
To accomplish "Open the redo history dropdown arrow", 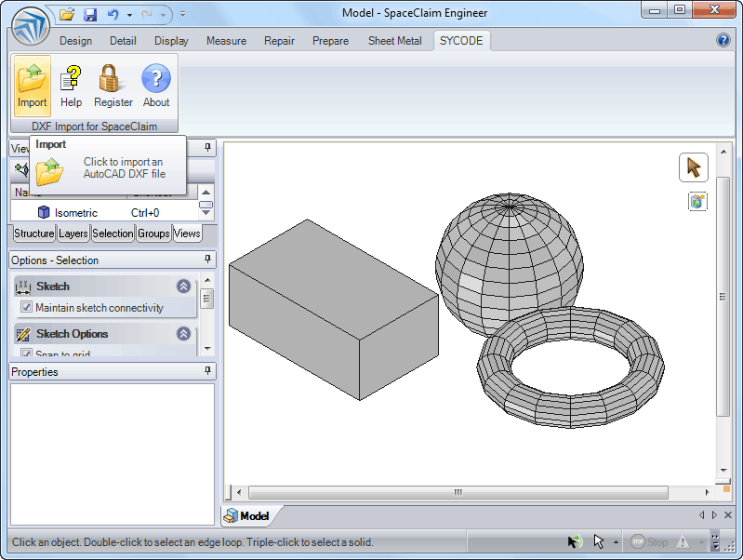I will tap(163, 15).
